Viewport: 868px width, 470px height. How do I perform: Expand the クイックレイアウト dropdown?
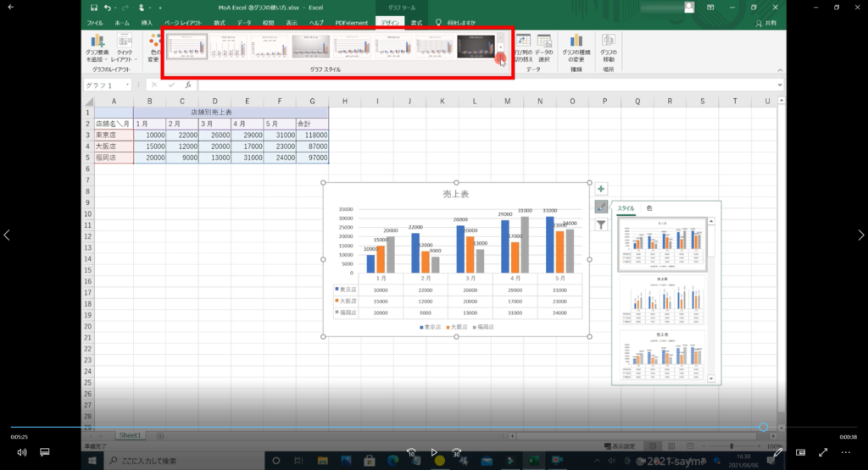[125, 48]
